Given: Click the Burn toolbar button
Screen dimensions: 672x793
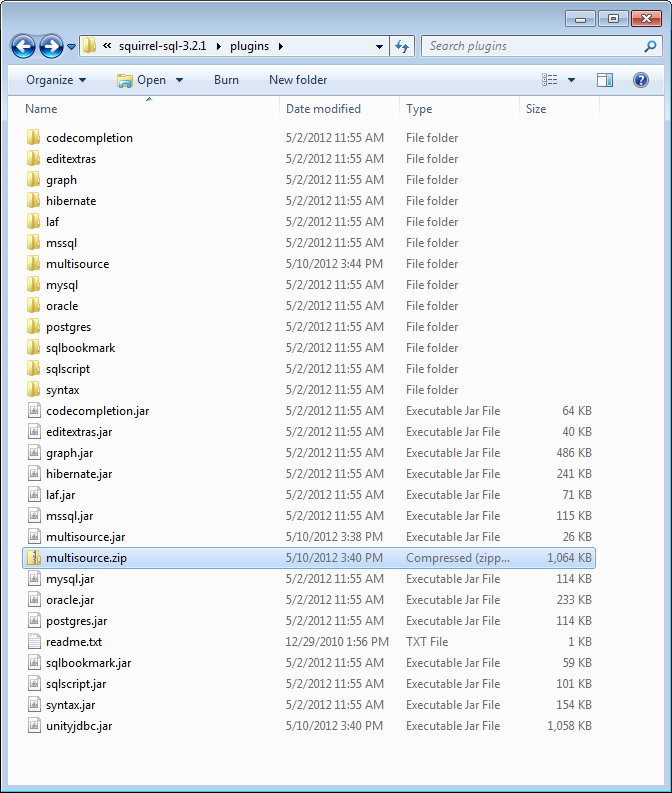Looking at the screenshot, I should pyautogui.click(x=226, y=80).
